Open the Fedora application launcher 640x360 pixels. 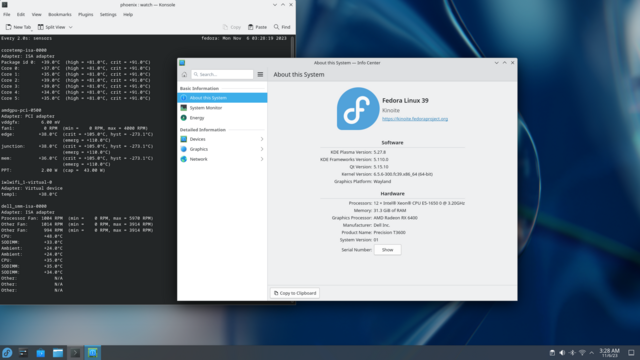click(x=7, y=353)
